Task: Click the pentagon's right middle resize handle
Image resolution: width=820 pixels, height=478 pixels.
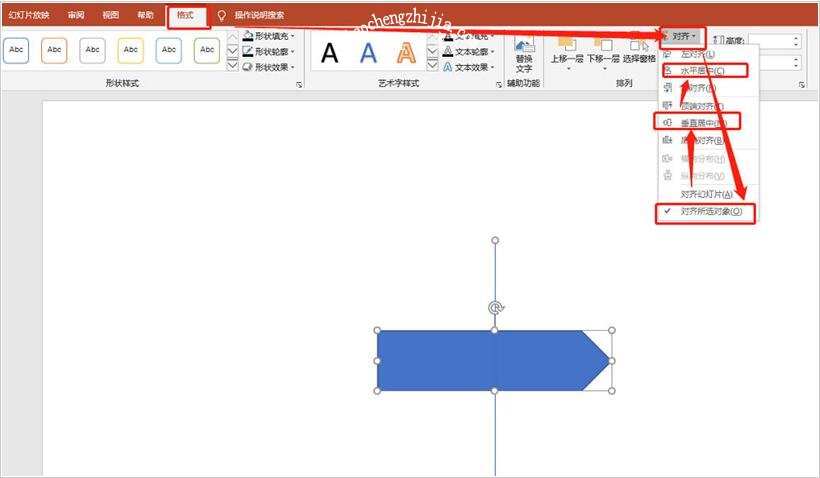Action: 612,361
